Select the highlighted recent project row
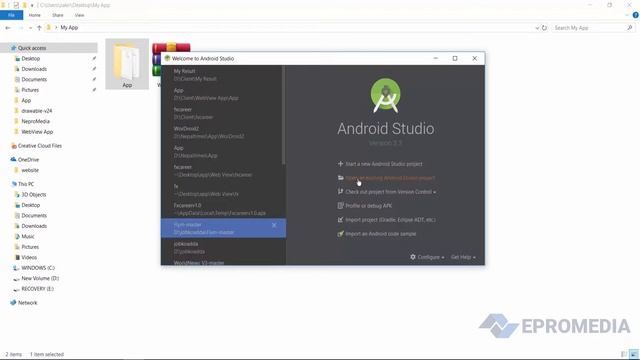Screen dimensions: 640x360 [223, 228]
